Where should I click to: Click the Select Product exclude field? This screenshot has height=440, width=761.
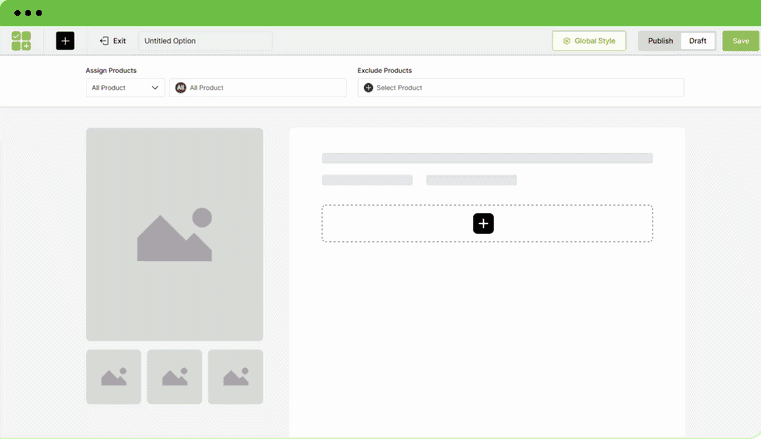point(521,88)
